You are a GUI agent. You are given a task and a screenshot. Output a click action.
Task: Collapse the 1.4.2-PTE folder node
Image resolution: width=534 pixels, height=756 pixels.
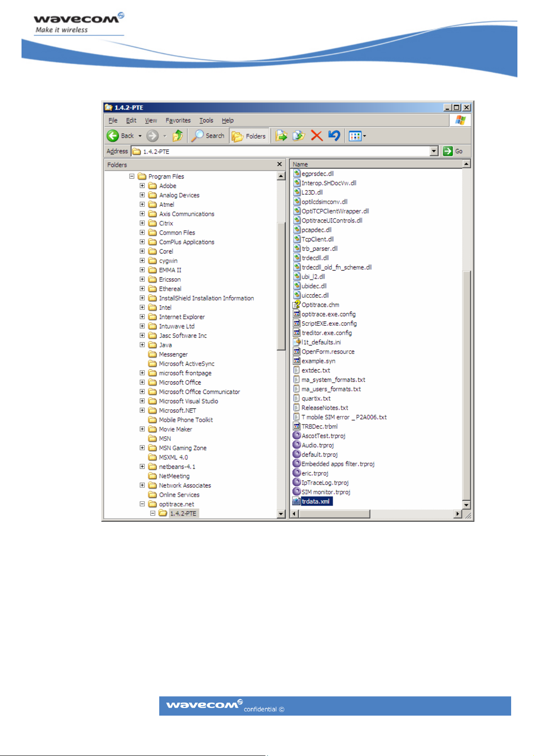pyautogui.click(x=153, y=513)
